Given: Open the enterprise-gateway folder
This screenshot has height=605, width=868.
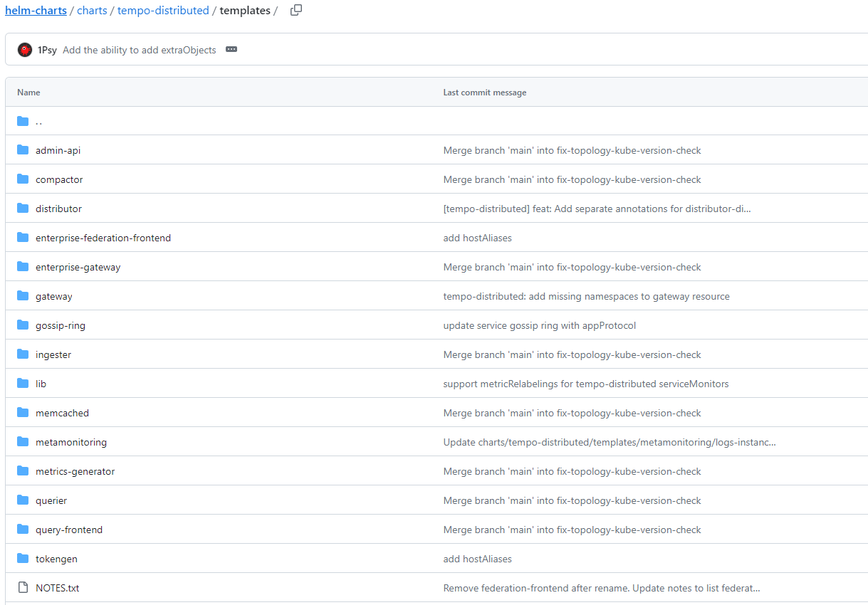Looking at the screenshot, I should [x=78, y=267].
